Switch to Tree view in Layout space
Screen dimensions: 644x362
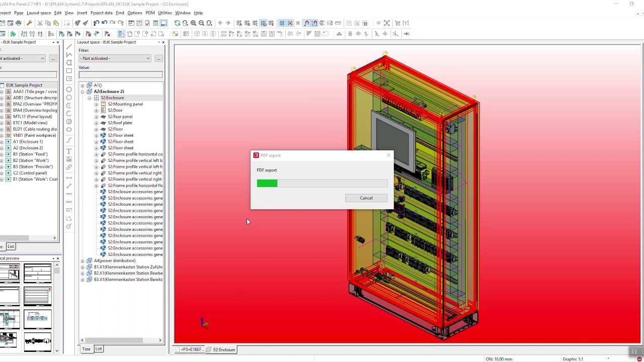tap(87, 349)
